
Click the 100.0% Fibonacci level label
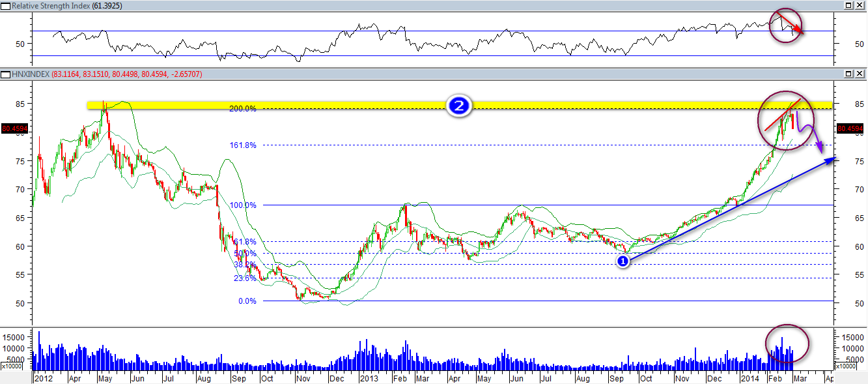click(242, 205)
